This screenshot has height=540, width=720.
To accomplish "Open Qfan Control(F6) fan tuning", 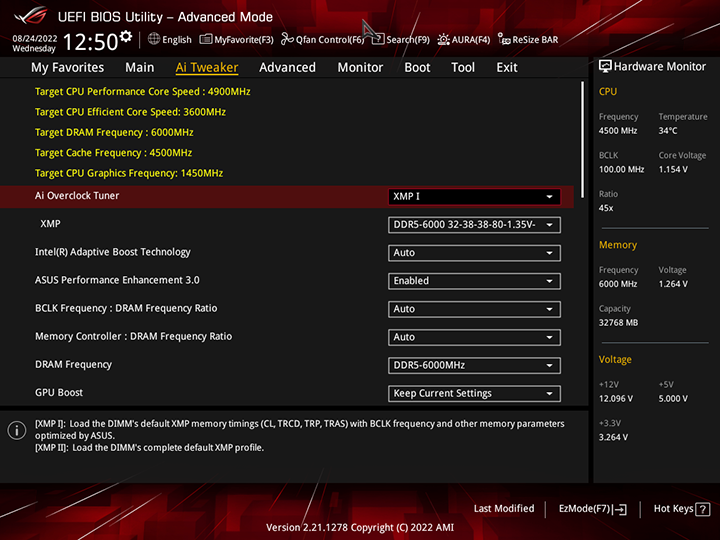I will (x=323, y=40).
